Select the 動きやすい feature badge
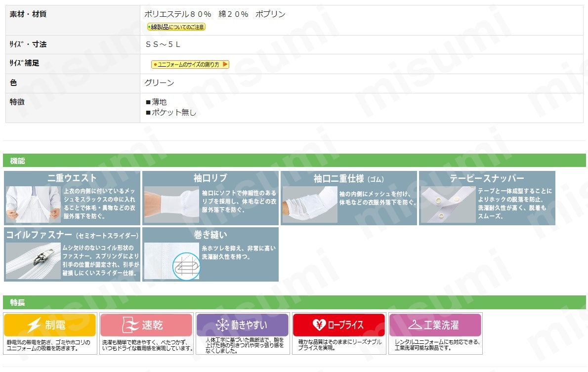This screenshot has height=372, width=588. pos(243,325)
